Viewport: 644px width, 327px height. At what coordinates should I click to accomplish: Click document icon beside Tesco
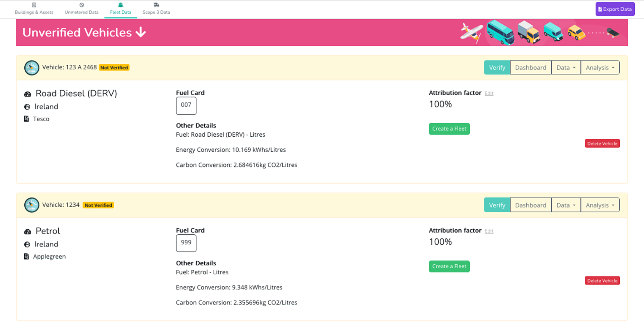coord(26,119)
